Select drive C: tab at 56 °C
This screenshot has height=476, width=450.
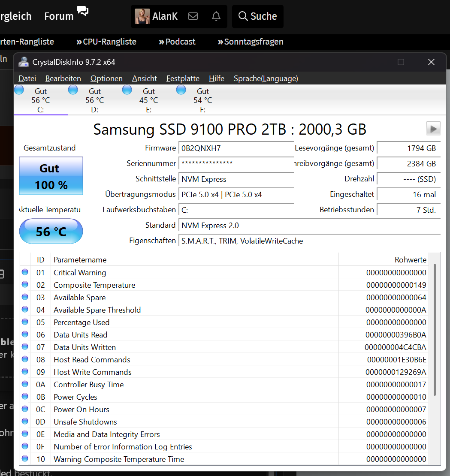pos(41,100)
